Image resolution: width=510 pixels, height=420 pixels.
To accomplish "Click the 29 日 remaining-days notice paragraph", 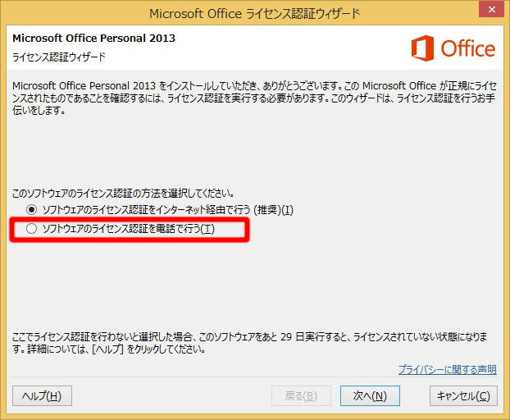I will coord(250,343).
